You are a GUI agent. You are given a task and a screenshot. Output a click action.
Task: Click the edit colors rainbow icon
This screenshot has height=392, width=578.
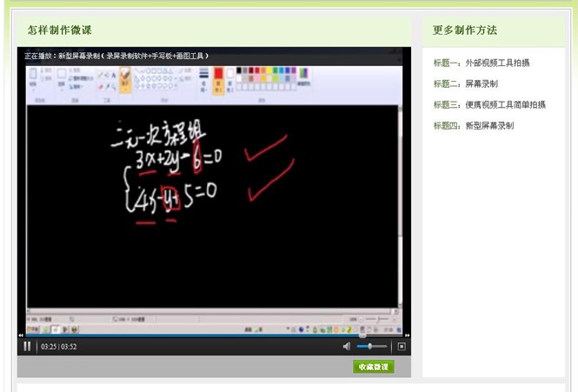[x=303, y=76]
